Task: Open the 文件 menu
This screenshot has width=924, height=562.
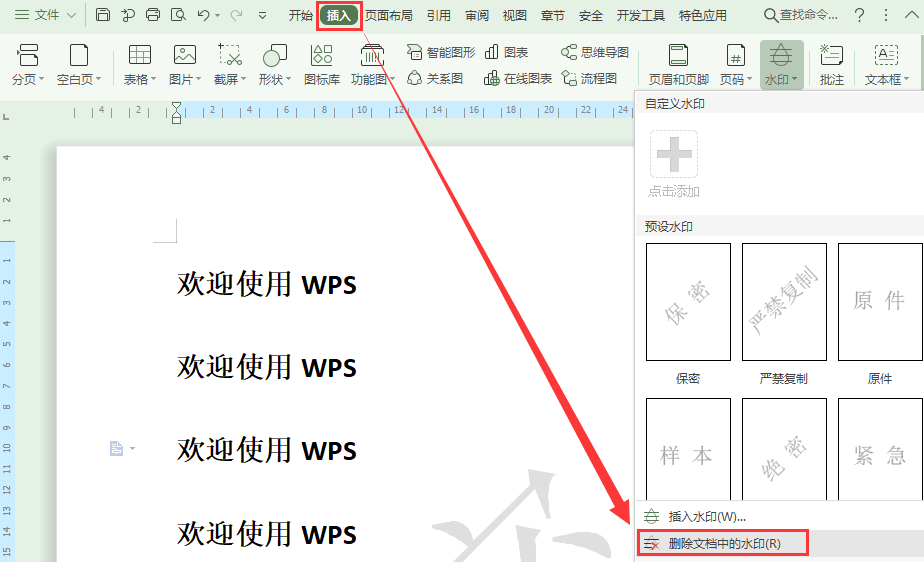Action: tap(45, 15)
